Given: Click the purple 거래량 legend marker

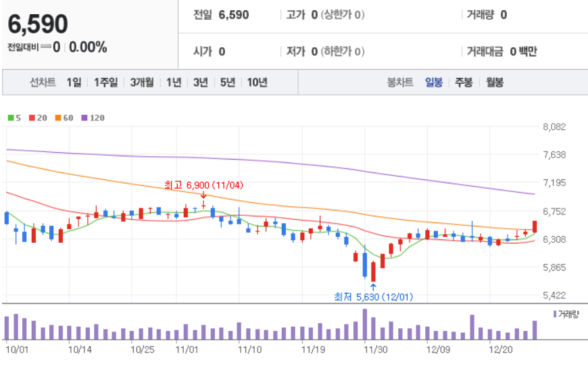Looking at the screenshot, I should click(x=555, y=314).
